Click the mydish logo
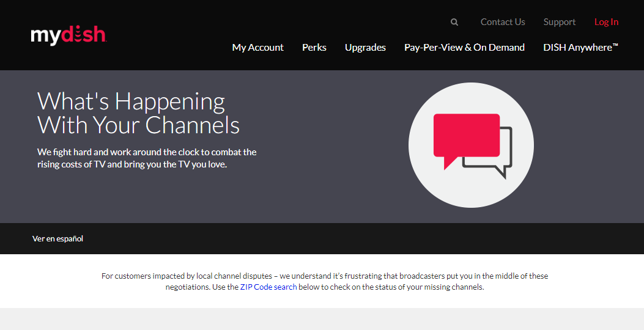 [68, 35]
